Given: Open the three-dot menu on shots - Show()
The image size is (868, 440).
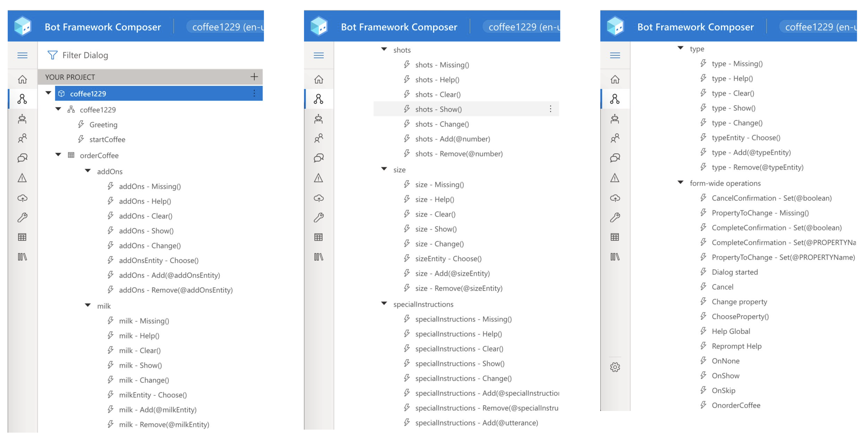Looking at the screenshot, I should [x=551, y=109].
